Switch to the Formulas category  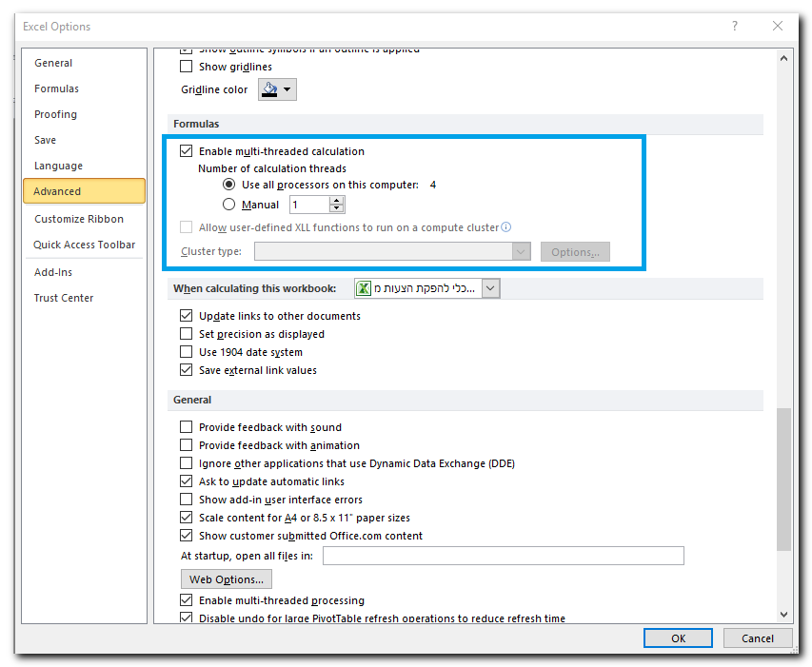pyautogui.click(x=56, y=88)
